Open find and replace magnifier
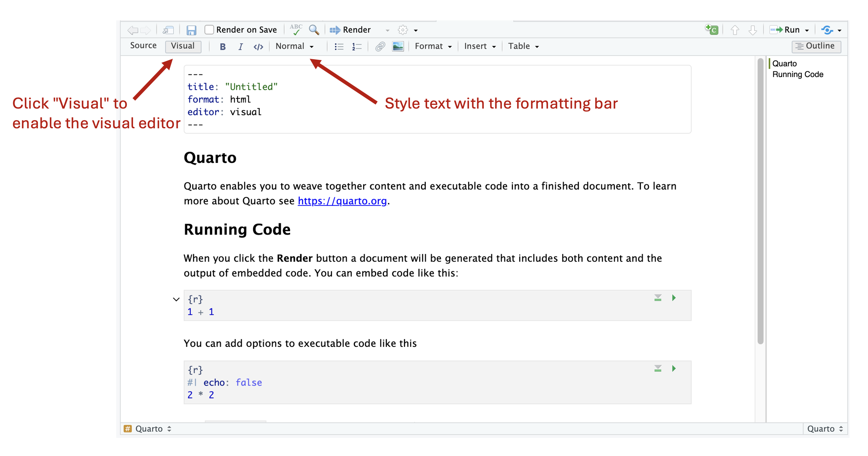The height and width of the screenshot is (456, 868). tap(314, 30)
